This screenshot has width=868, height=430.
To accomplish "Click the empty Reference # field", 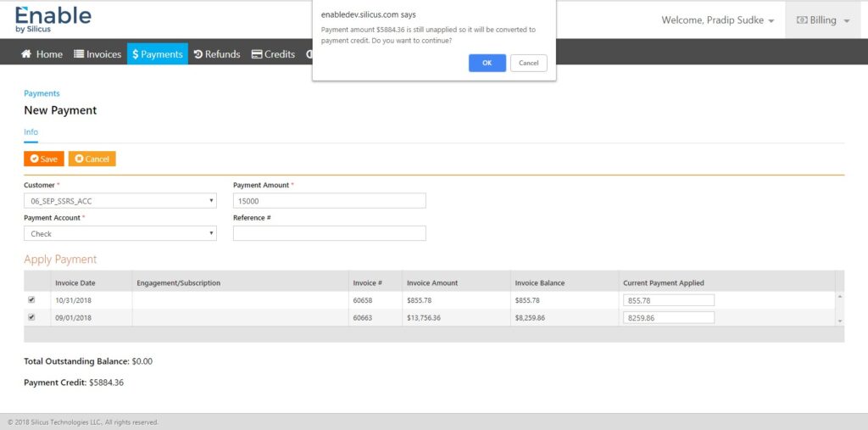I will 330,234.
